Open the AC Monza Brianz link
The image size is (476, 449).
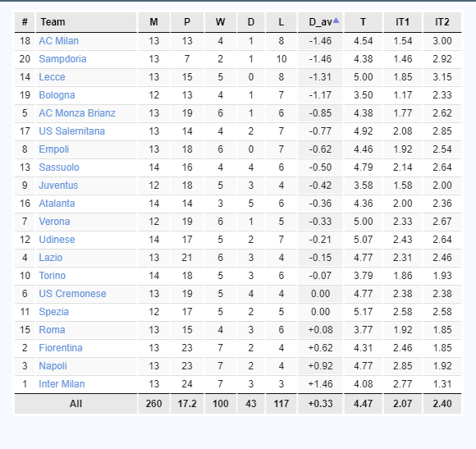point(77,113)
